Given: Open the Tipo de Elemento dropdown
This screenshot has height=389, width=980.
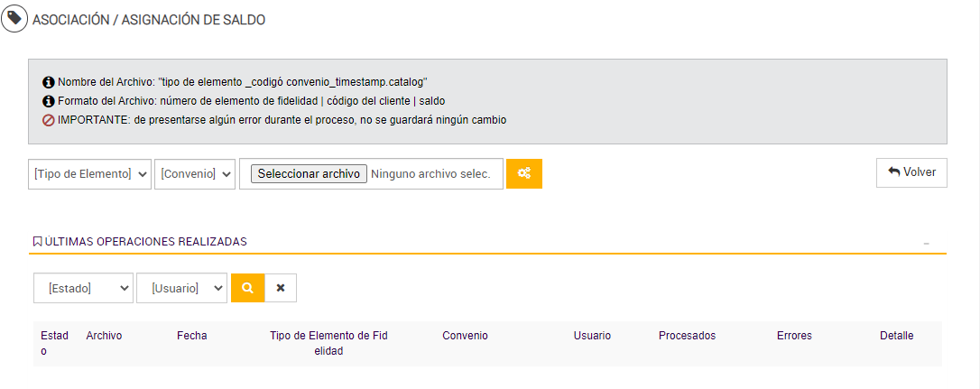Looking at the screenshot, I should point(89,174).
